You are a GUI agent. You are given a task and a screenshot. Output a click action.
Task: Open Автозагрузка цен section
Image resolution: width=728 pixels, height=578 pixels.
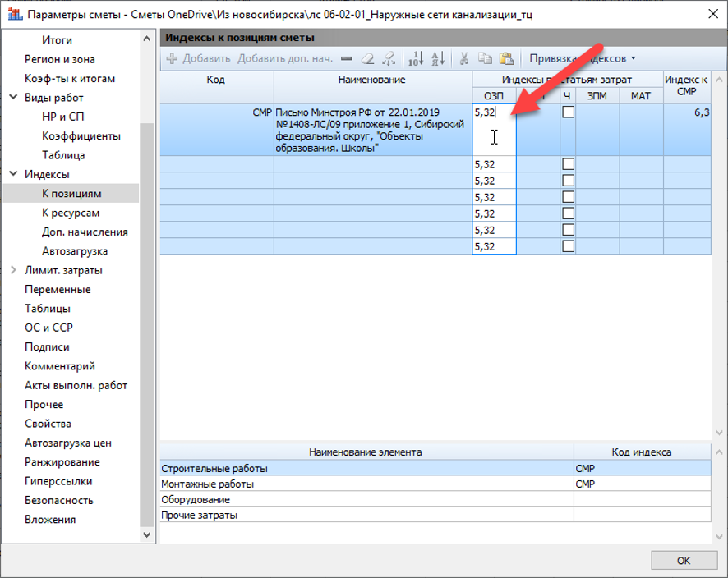click(x=67, y=443)
